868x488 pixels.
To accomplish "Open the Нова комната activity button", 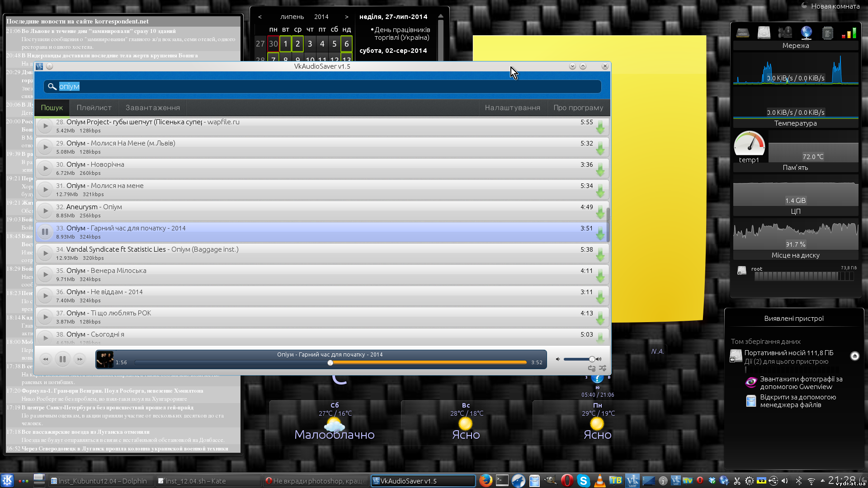I will point(830,6).
